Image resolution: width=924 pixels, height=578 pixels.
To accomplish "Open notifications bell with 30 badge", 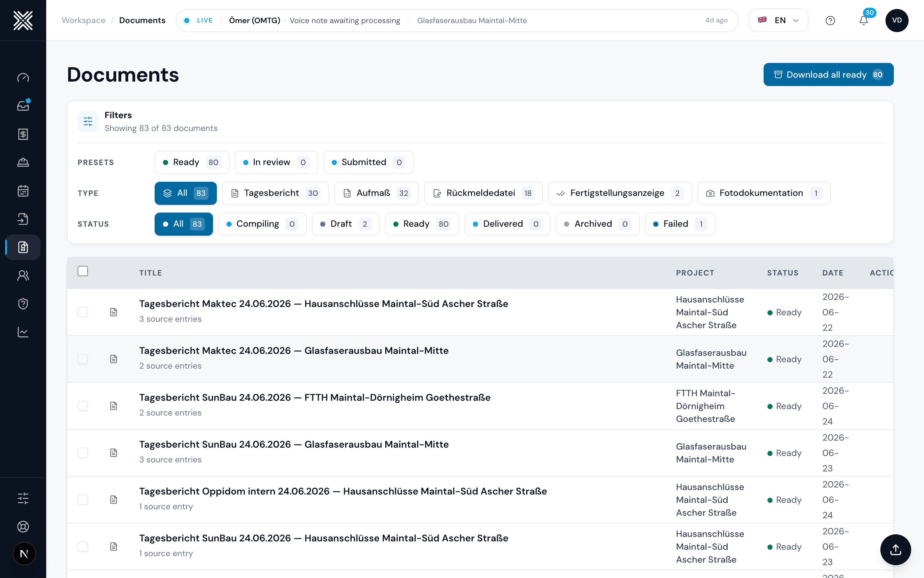I will 864,21.
